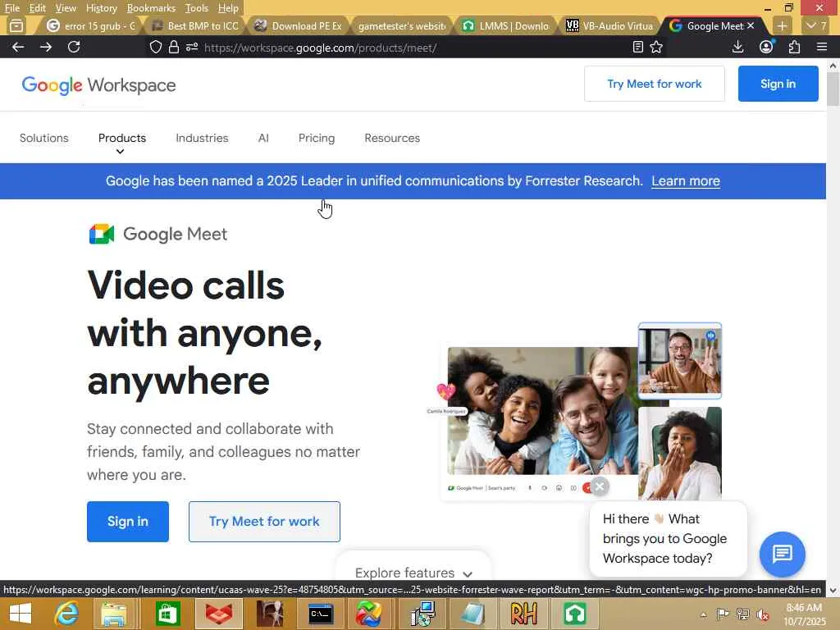Open the shield tracking protection icon

click(155, 47)
